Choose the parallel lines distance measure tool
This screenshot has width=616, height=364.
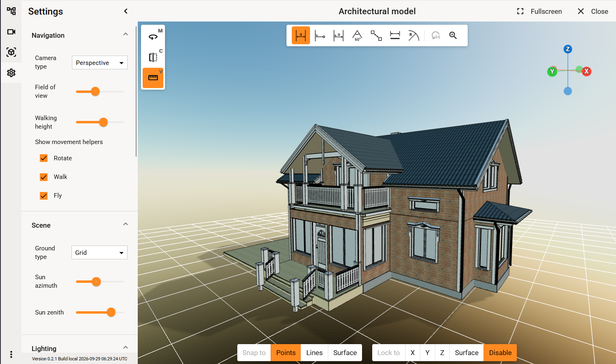(338, 35)
